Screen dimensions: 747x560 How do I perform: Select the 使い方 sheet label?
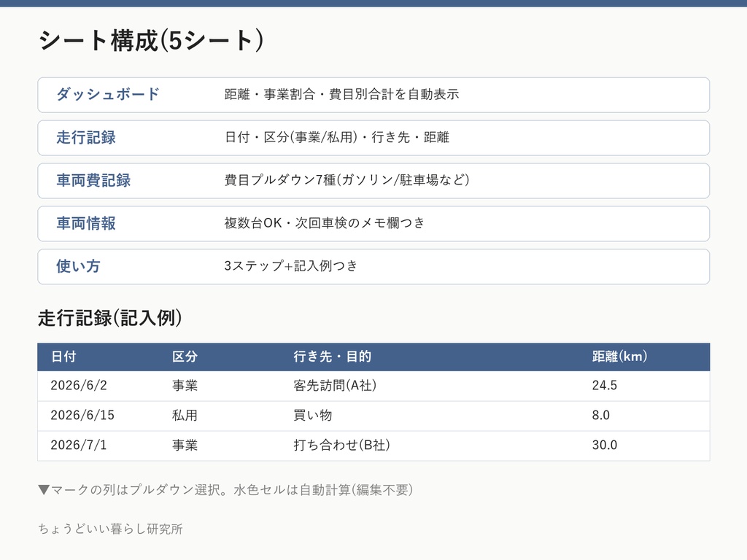[x=79, y=265]
